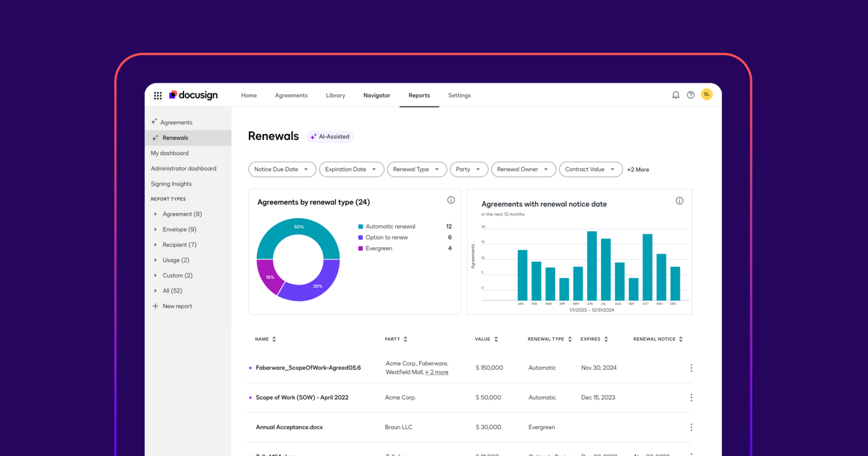The image size is (868, 456).
Task: Open the +2 more parties link for Faberware agreement
Action: [437, 372]
